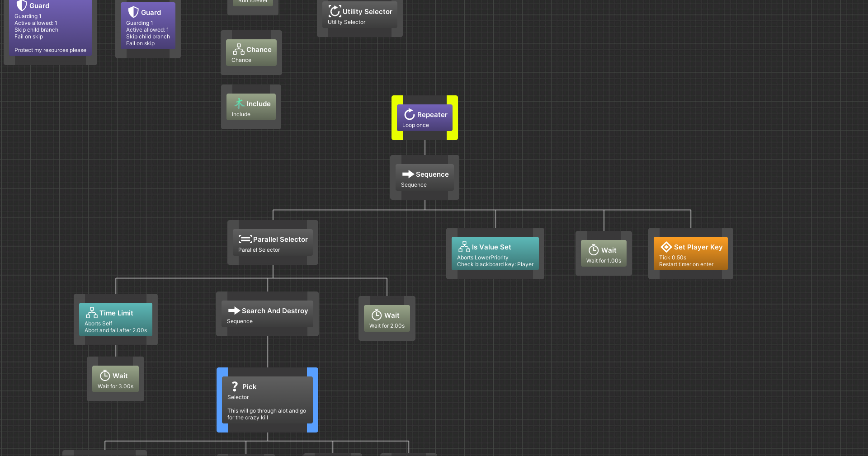Select the Wait for 3.00s node

click(x=115, y=379)
